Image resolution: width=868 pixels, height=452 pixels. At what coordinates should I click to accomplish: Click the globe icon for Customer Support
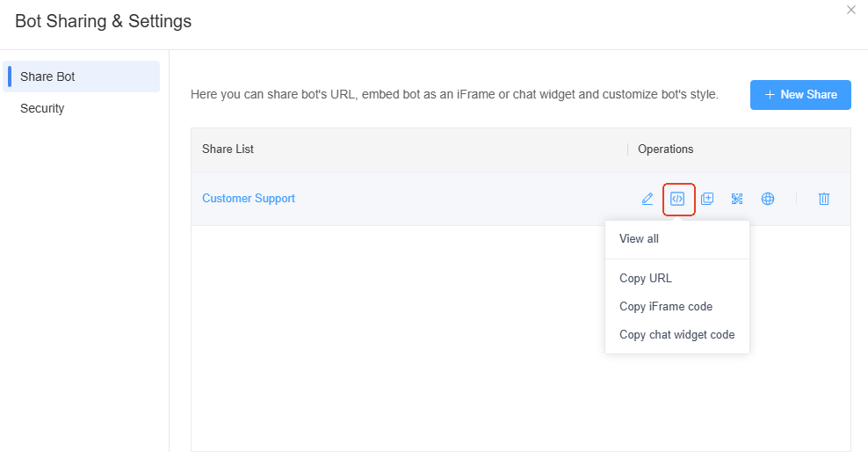click(768, 199)
